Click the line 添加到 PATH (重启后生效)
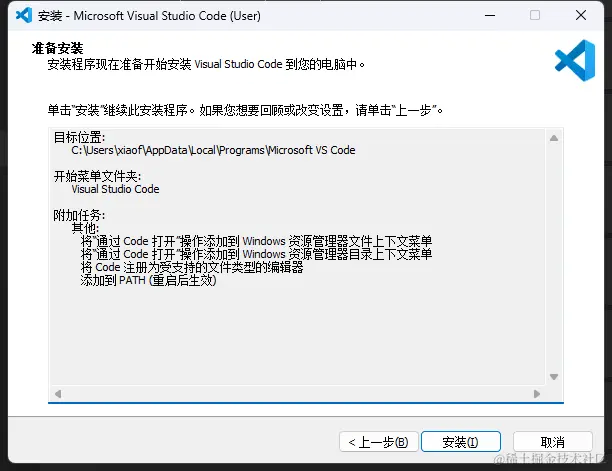Viewport: 612px width, 471px height. (148, 280)
